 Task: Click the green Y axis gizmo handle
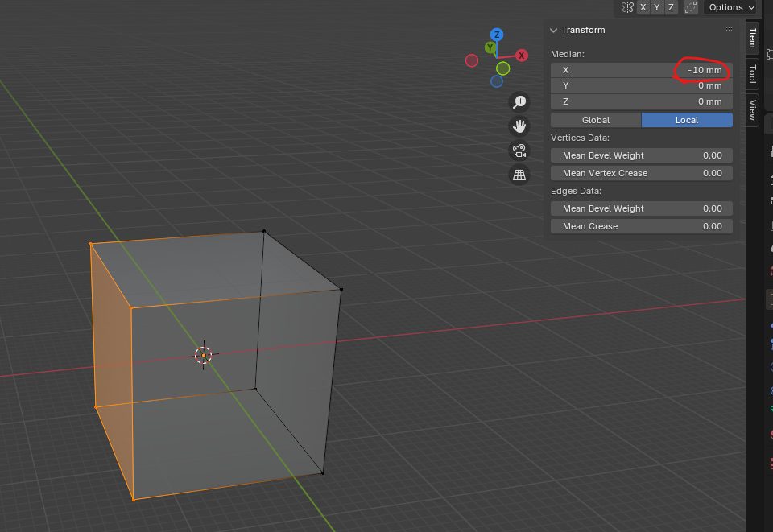[x=490, y=47]
